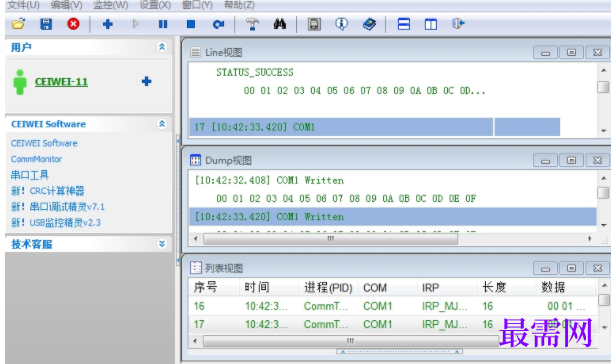Click the exit door toolbar icon
The width and height of the screenshot is (611, 364).
point(458,24)
